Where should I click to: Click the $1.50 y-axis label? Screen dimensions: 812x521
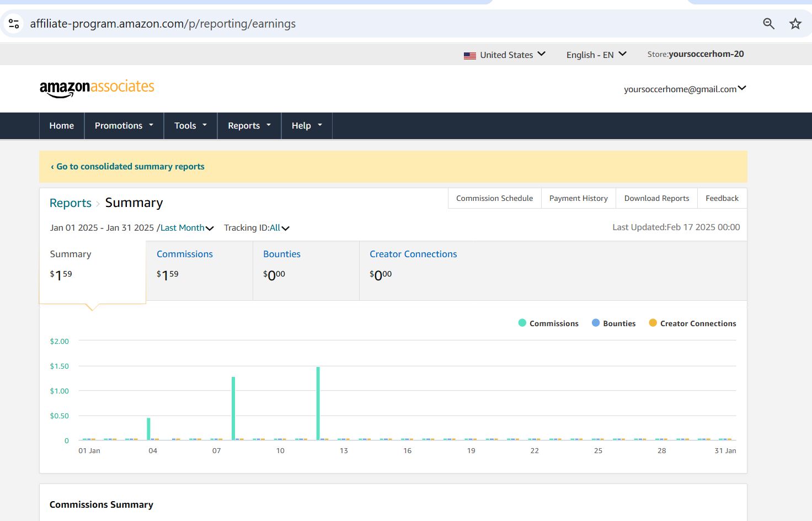pos(60,366)
